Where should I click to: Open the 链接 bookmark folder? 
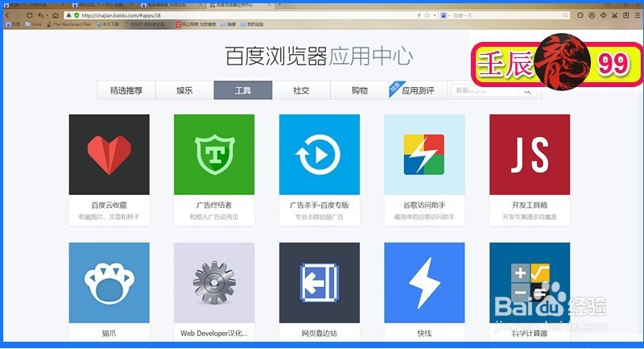(x=229, y=24)
